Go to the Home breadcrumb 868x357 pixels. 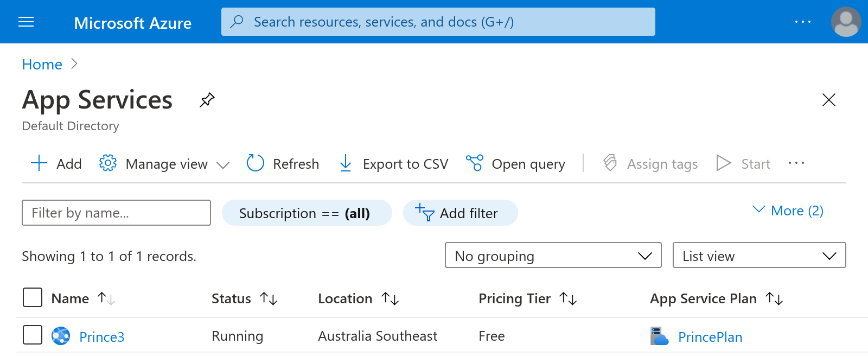point(42,65)
